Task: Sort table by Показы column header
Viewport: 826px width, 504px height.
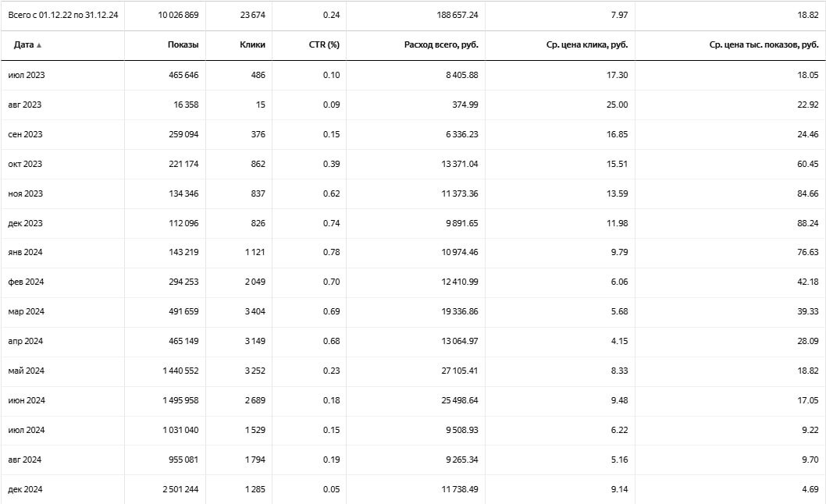Action: click(x=183, y=44)
